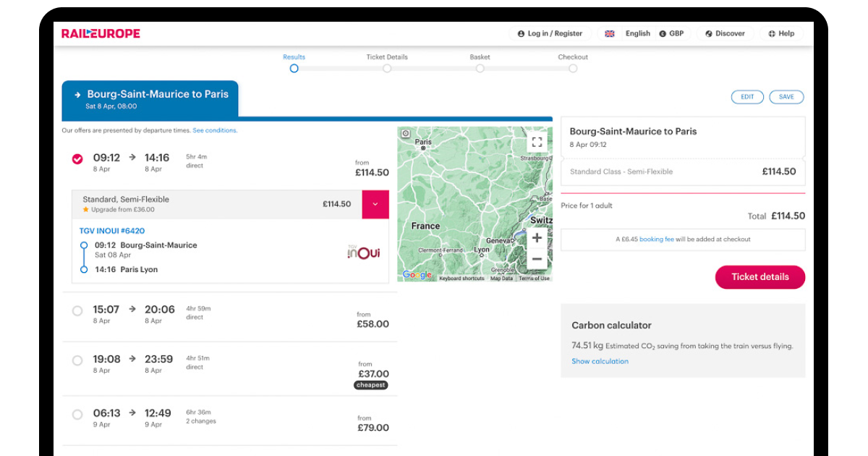
Task: Click the £79.00 fare price
Action: coord(373,428)
